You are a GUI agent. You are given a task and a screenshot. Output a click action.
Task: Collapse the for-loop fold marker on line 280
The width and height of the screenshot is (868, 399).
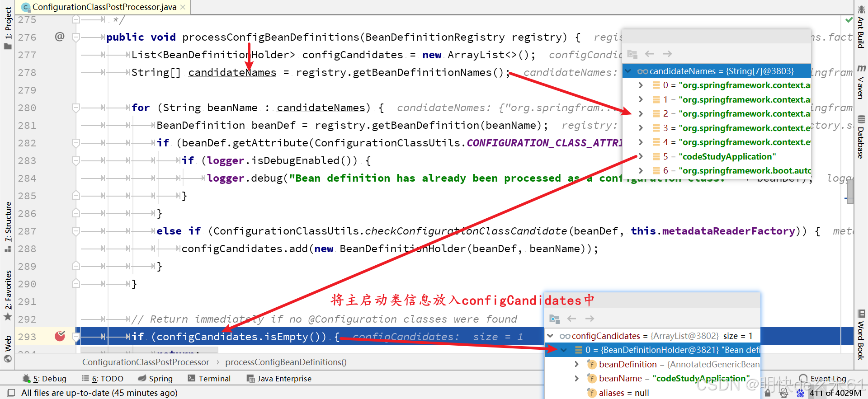pyautogui.click(x=76, y=108)
